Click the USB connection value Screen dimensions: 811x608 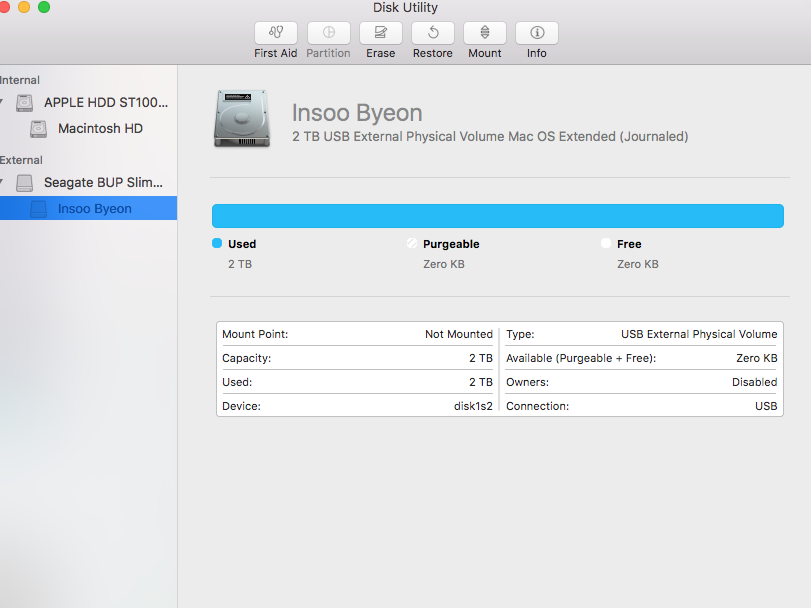pos(766,406)
